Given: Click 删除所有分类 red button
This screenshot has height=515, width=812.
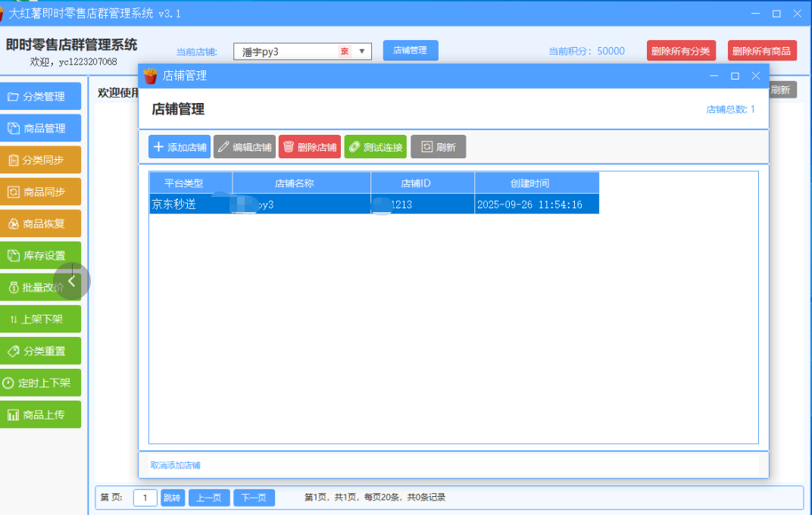Looking at the screenshot, I should click(x=681, y=51).
